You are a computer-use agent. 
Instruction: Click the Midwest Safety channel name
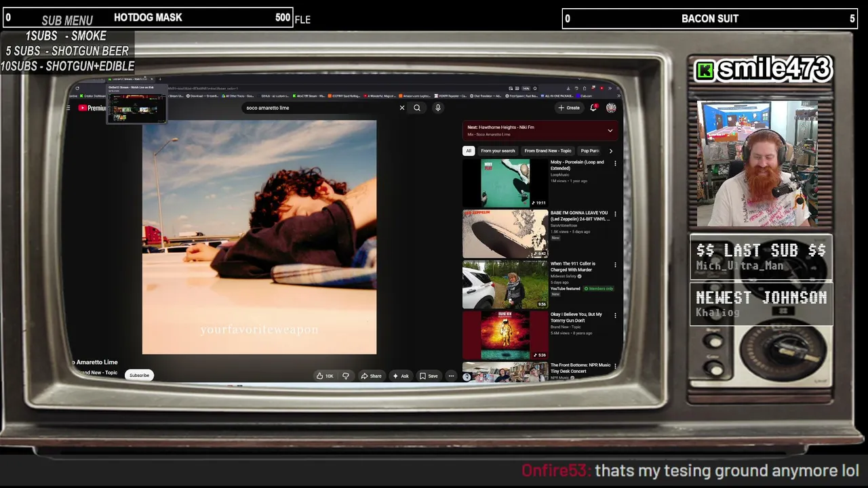click(x=564, y=277)
